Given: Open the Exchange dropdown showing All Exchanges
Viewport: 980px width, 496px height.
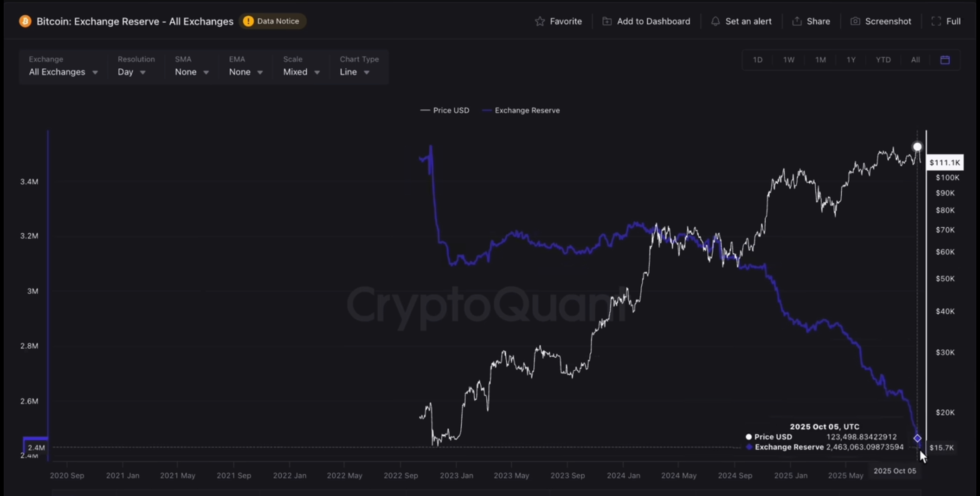Looking at the screenshot, I should [63, 72].
